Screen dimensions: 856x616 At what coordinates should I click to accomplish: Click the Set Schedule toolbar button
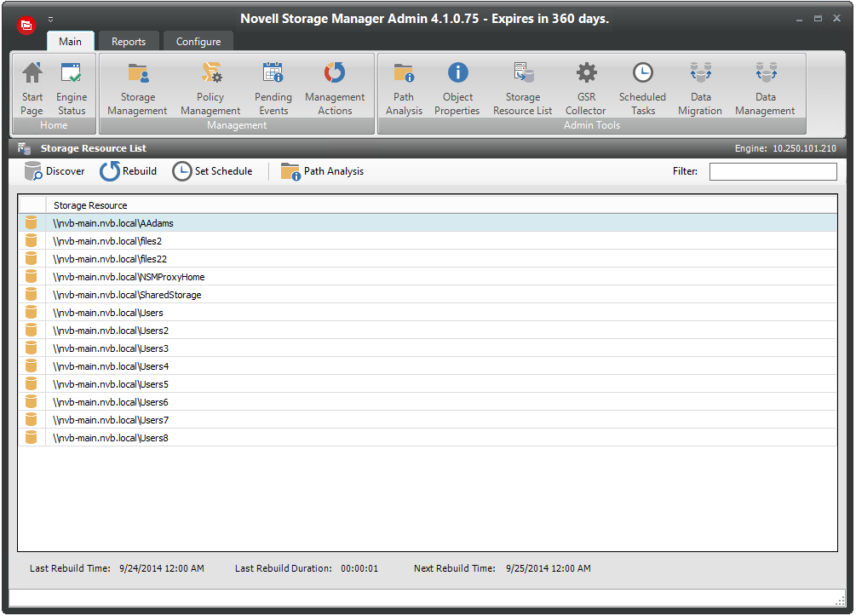point(212,171)
